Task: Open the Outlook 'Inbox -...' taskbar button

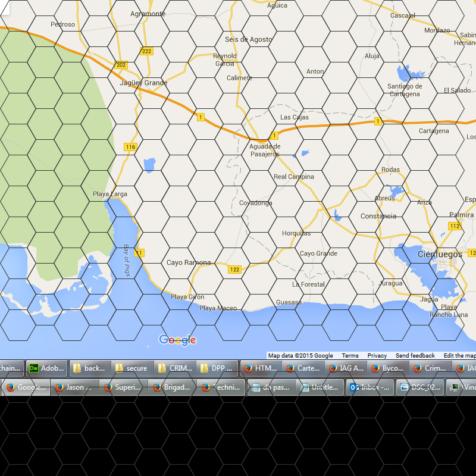Action: pos(370,387)
